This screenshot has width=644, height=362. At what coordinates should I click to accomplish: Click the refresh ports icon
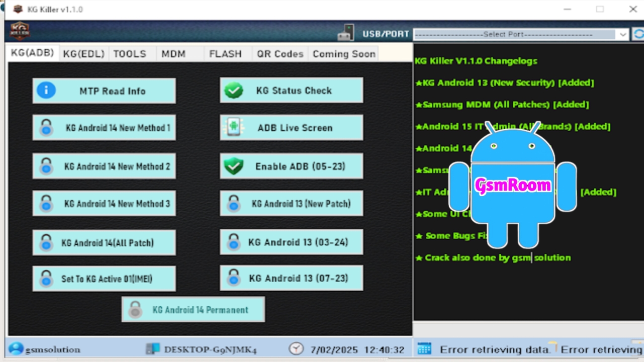[x=638, y=34]
